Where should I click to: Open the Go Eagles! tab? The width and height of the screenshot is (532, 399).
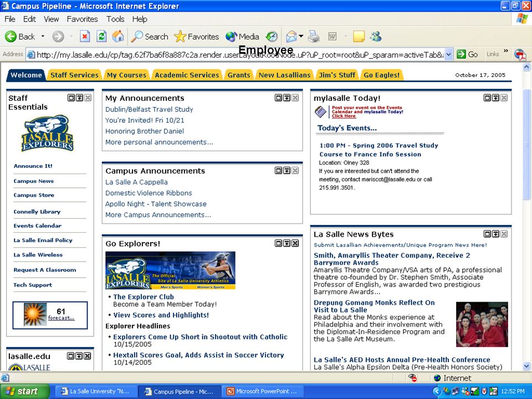click(382, 75)
